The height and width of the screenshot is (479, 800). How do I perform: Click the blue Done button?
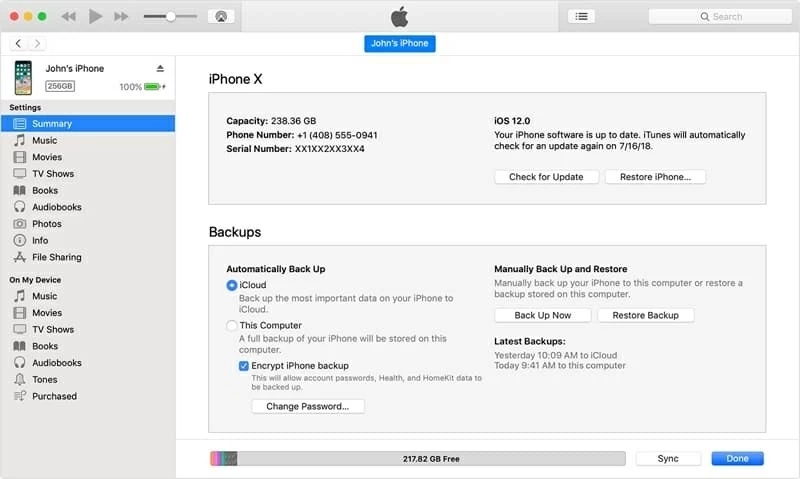[737, 459]
